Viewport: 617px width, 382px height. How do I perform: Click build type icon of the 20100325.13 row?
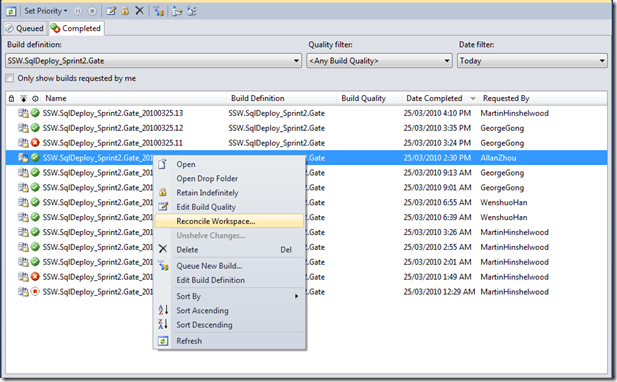point(23,113)
